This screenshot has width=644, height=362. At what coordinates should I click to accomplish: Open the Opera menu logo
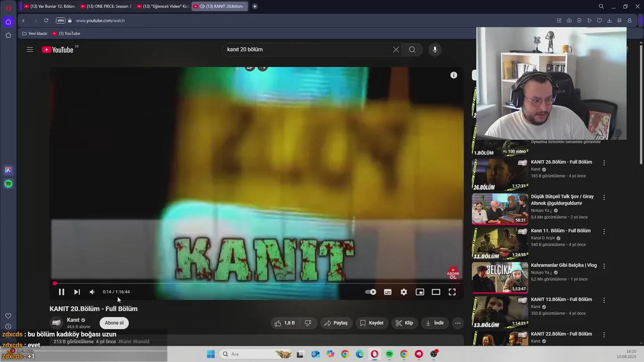(x=8, y=8)
